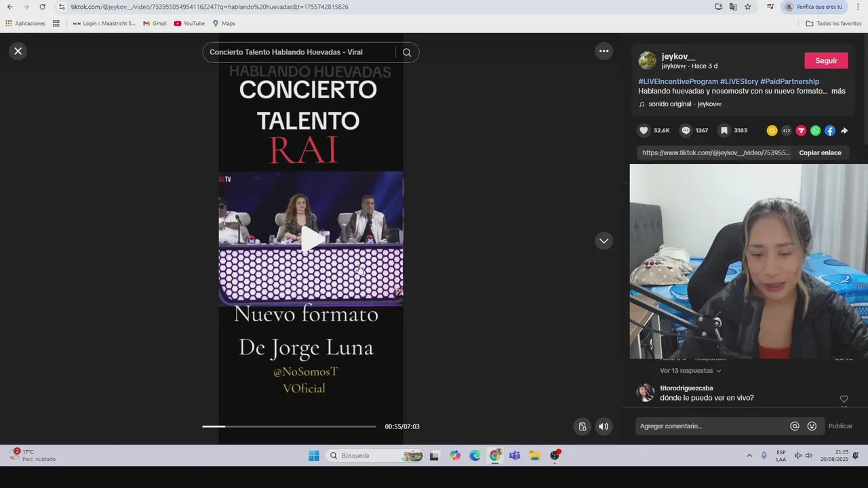This screenshot has width=868, height=488.
Task: Reload the browser page
Action: (x=42, y=7)
